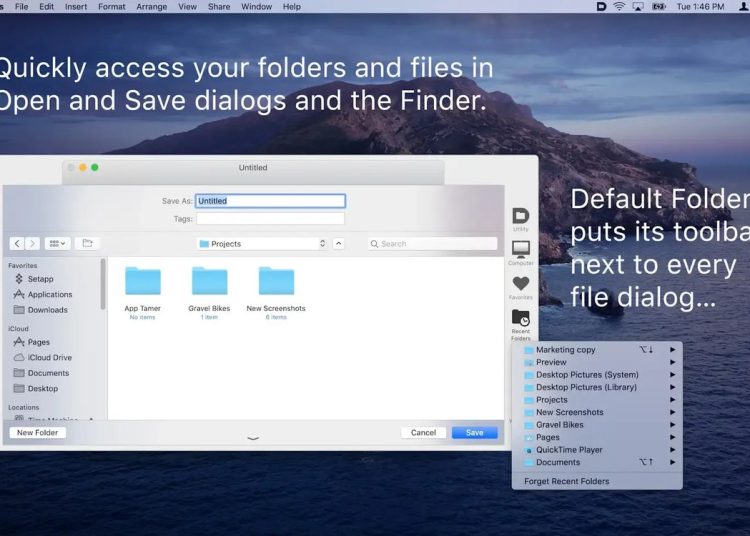Select Marketing copy from recent folders
750x536 pixels.
coord(566,350)
